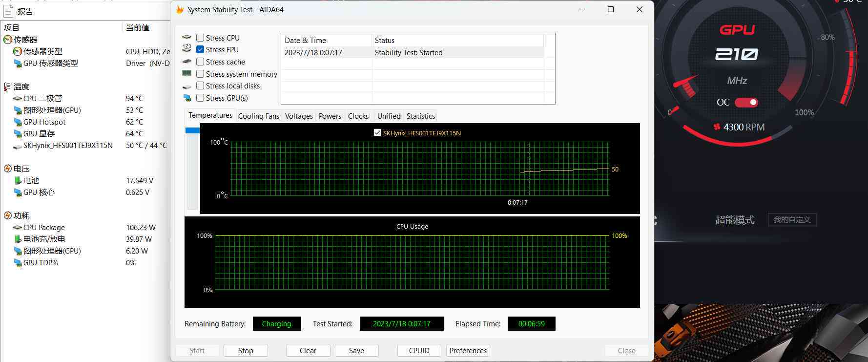Screen dimensions: 868x362
Task: Enable the Stress CPU checkbox
Action: pos(200,38)
